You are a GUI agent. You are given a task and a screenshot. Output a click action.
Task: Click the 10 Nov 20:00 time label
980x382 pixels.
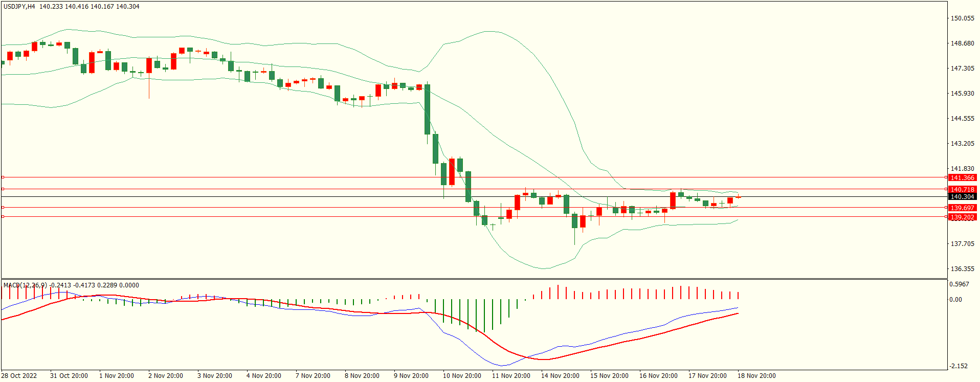click(462, 376)
